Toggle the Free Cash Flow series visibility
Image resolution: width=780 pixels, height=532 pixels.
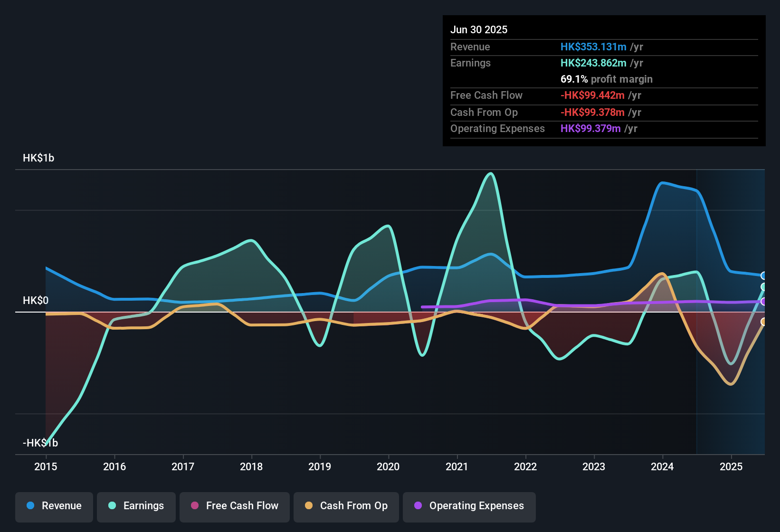(x=234, y=506)
